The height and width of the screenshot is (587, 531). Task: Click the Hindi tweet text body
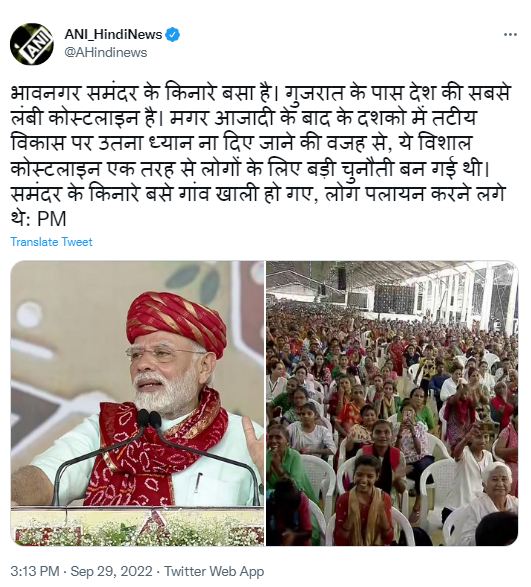261,156
